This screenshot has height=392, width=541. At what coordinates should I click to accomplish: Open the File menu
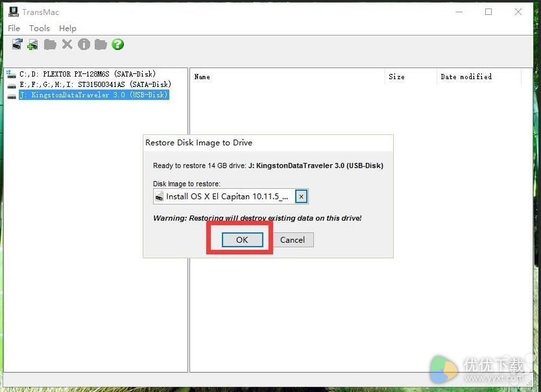point(14,29)
